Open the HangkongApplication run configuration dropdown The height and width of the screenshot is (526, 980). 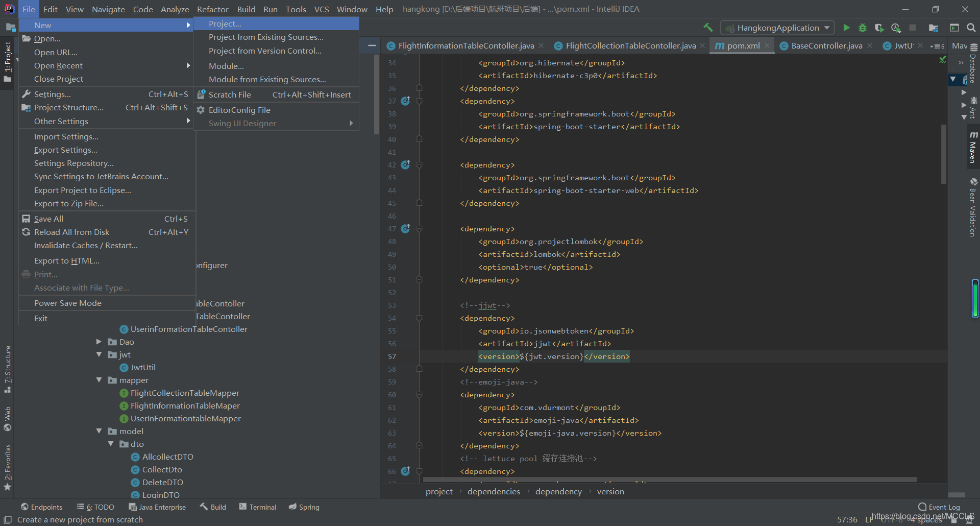pos(777,28)
